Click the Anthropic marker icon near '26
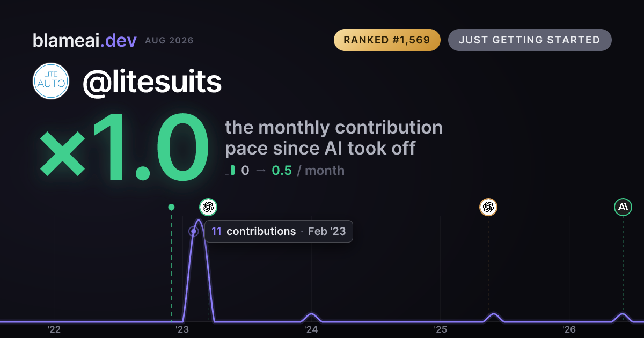This screenshot has width=644, height=338. (x=623, y=207)
